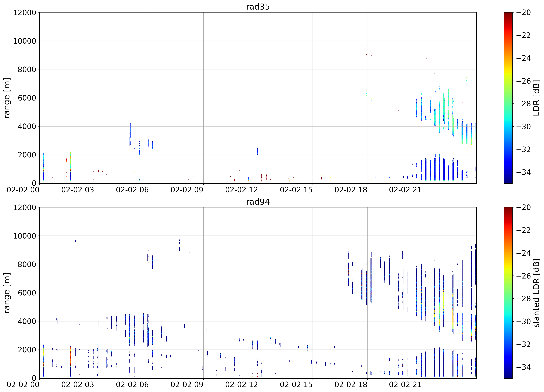Viewport: 544px width, 392px height.
Task: Click '02-02 18' time label under rad94
Action: click(351, 385)
